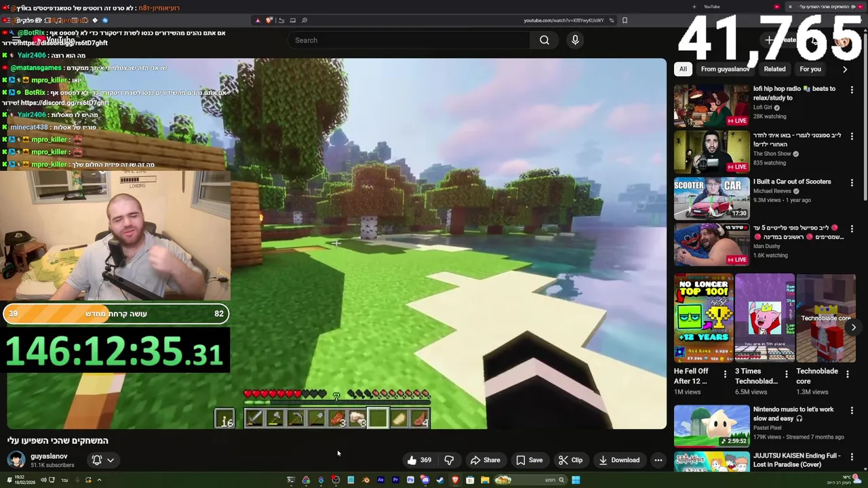
Task: Select the Related filter chip
Action: tap(774, 69)
